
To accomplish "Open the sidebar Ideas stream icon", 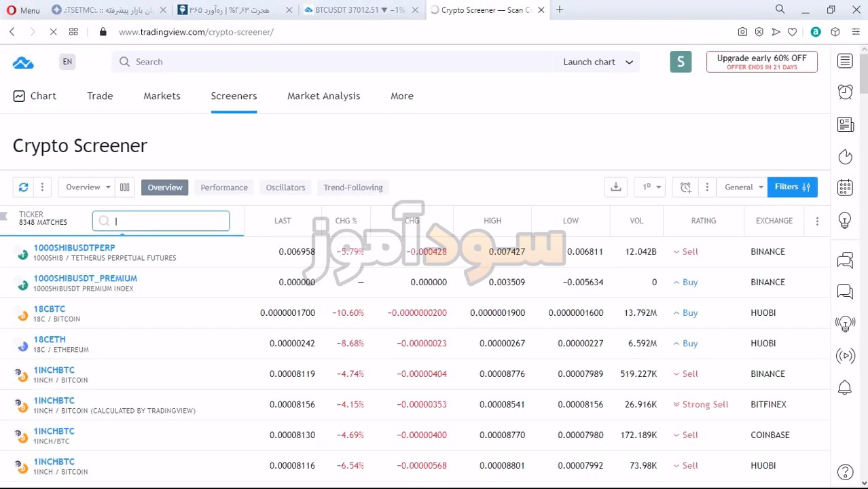I will click(x=845, y=324).
